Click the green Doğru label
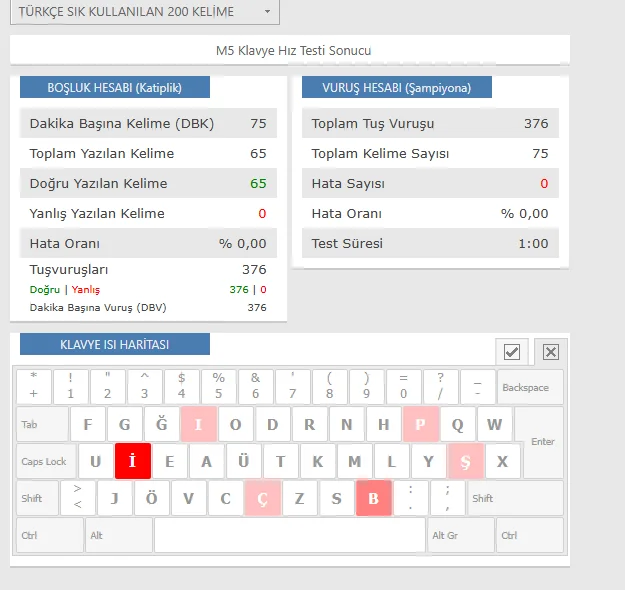 pyautogui.click(x=45, y=290)
